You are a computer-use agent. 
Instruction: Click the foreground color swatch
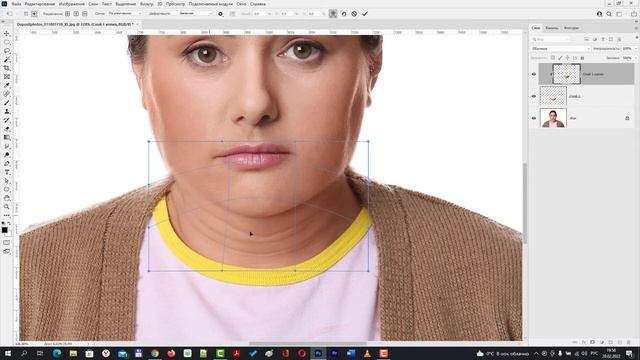[4, 230]
